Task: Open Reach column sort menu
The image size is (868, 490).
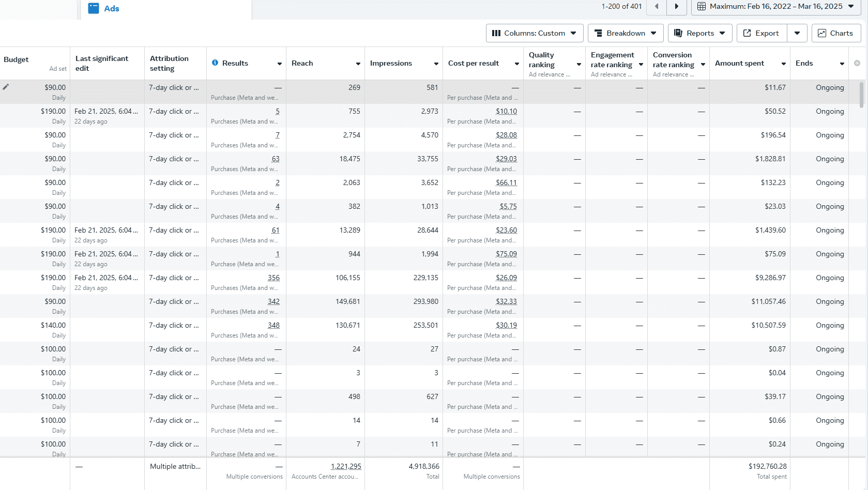Action: tap(358, 64)
